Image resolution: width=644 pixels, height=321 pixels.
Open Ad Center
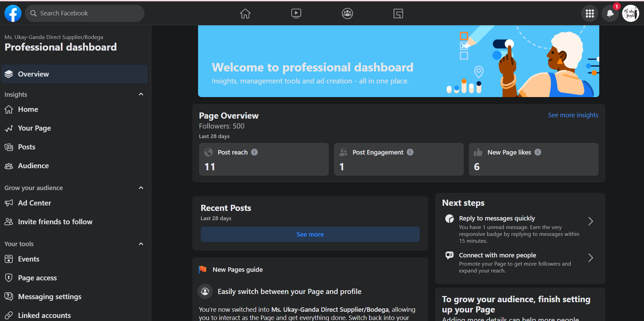point(74,203)
